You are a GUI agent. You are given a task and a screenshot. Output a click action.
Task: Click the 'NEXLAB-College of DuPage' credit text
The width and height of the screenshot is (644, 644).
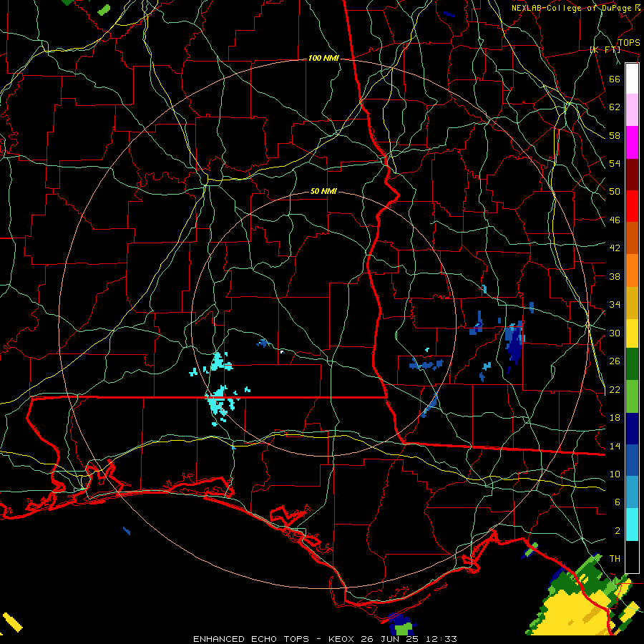572,8
